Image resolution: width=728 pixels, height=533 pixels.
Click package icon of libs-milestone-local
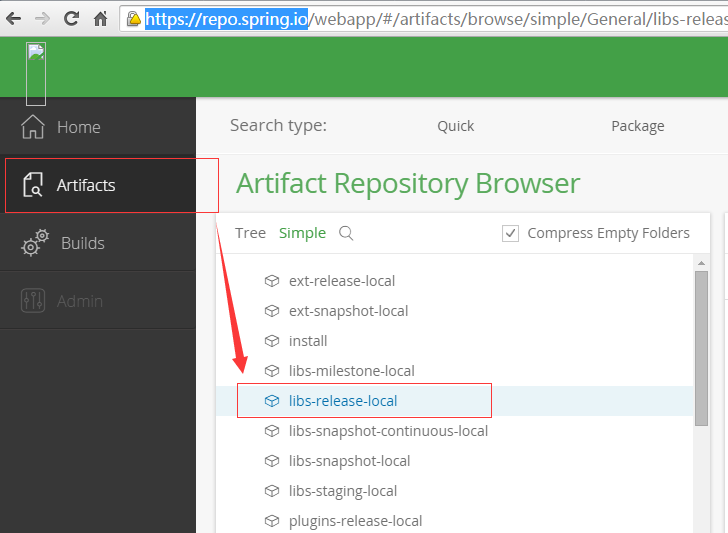tap(272, 371)
